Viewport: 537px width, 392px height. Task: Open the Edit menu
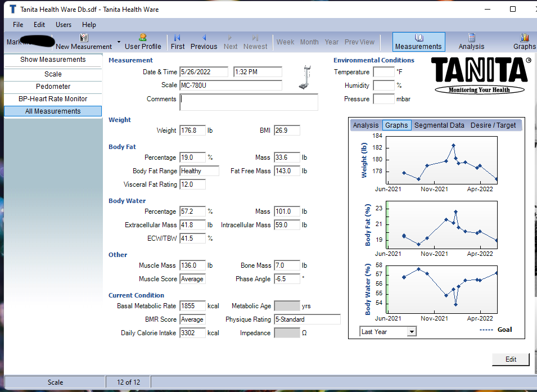[39, 25]
